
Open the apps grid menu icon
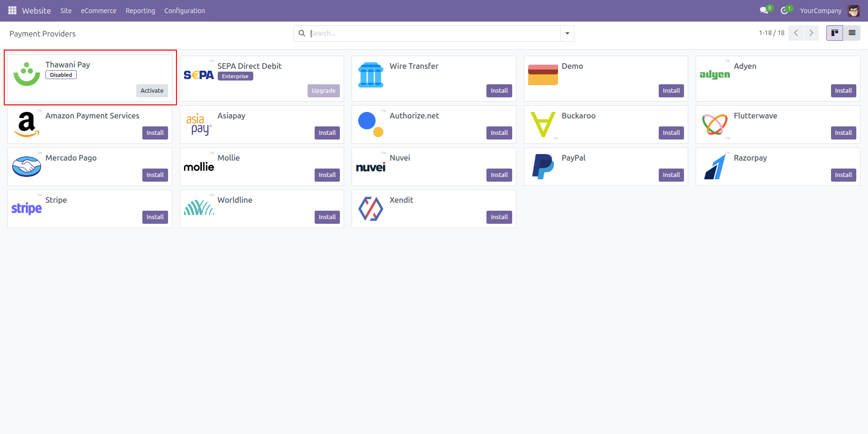12,10
